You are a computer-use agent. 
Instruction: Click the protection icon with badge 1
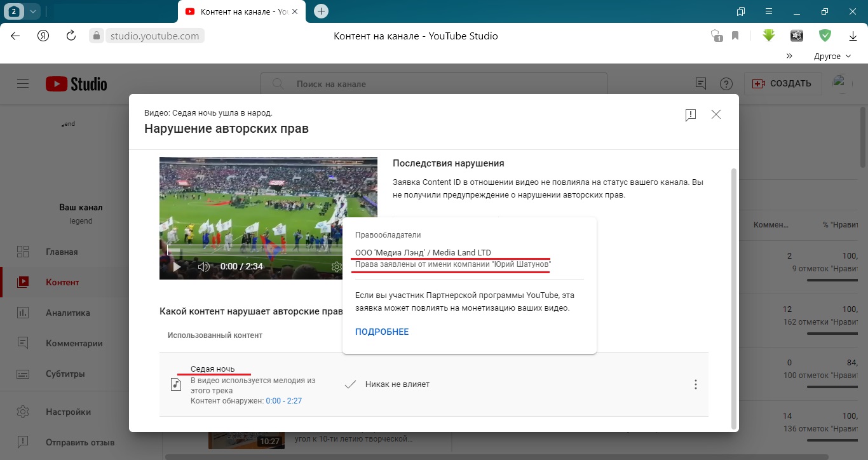(x=716, y=36)
